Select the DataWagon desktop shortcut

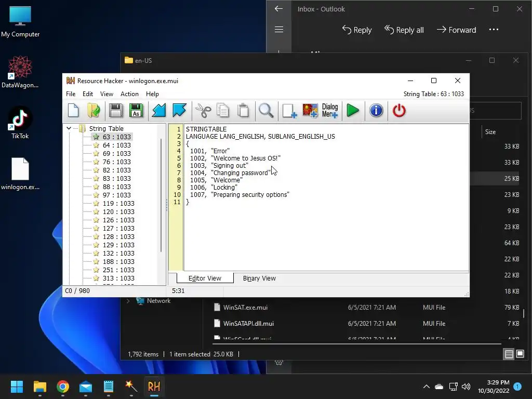(x=20, y=72)
